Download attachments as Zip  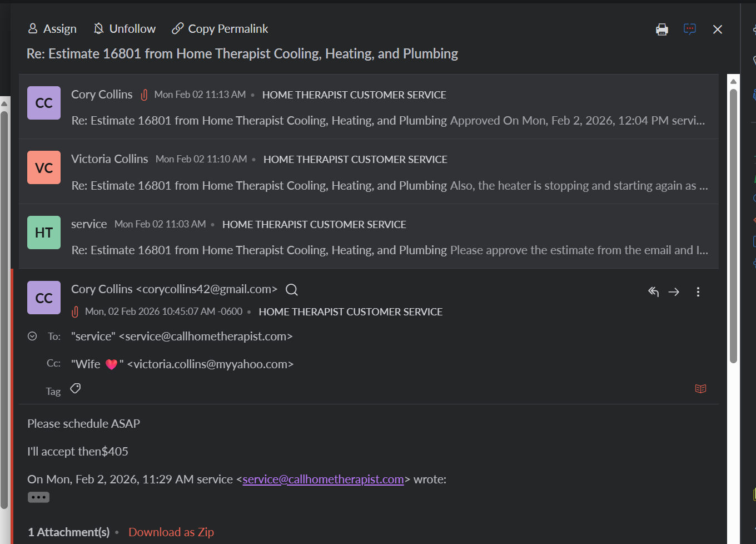pos(171,532)
